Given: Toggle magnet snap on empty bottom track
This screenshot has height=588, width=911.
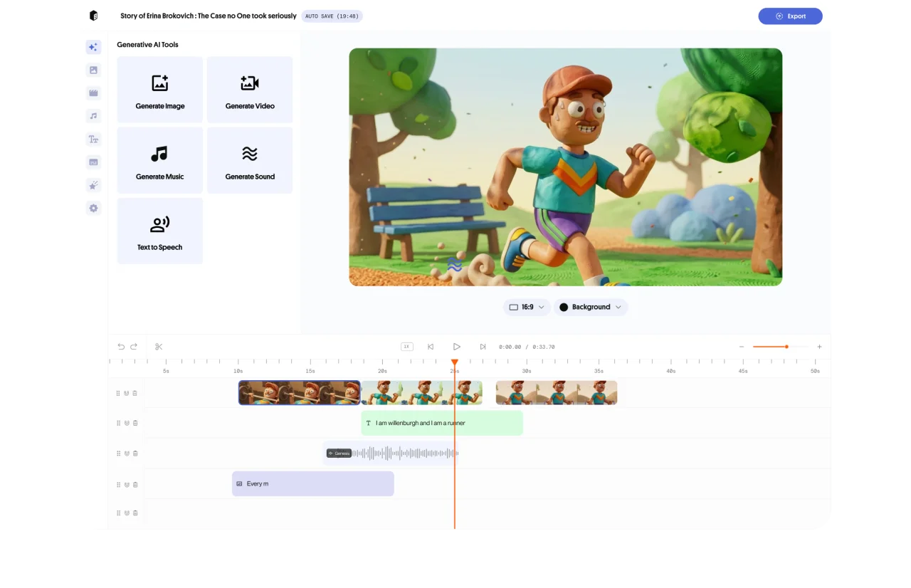Looking at the screenshot, I should click(x=127, y=513).
